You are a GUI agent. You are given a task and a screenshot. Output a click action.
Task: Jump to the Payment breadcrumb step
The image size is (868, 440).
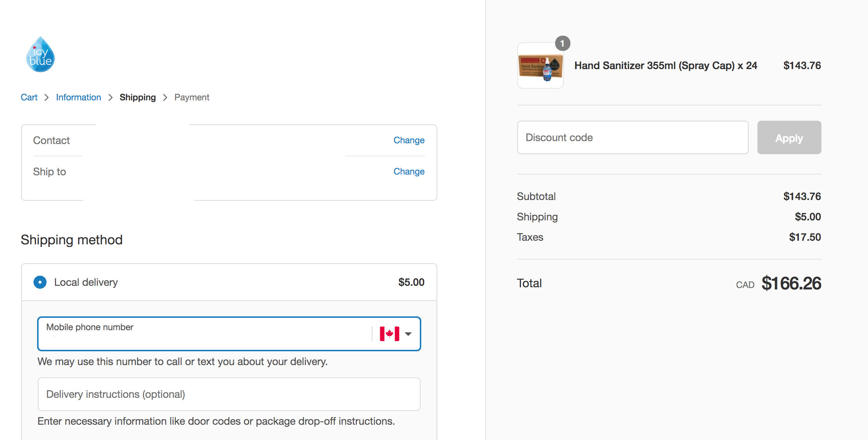coord(192,97)
